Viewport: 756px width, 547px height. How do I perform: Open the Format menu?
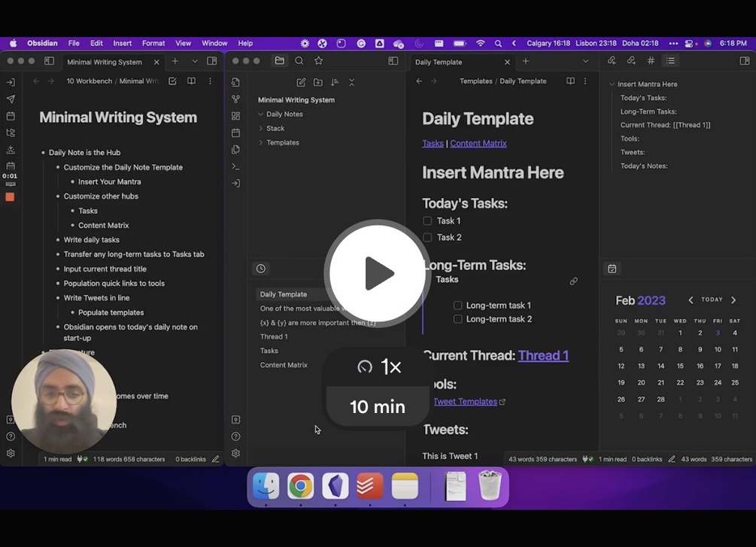[x=153, y=44]
